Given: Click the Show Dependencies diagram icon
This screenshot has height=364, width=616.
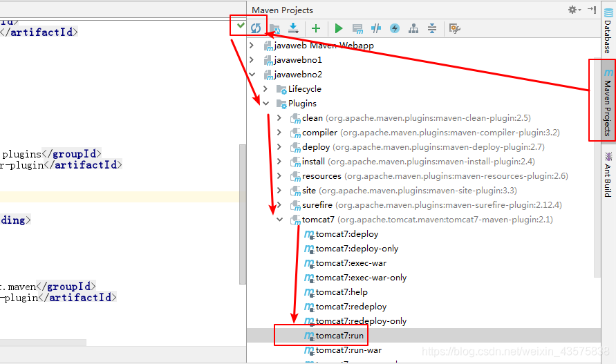Looking at the screenshot, I should point(413,28).
